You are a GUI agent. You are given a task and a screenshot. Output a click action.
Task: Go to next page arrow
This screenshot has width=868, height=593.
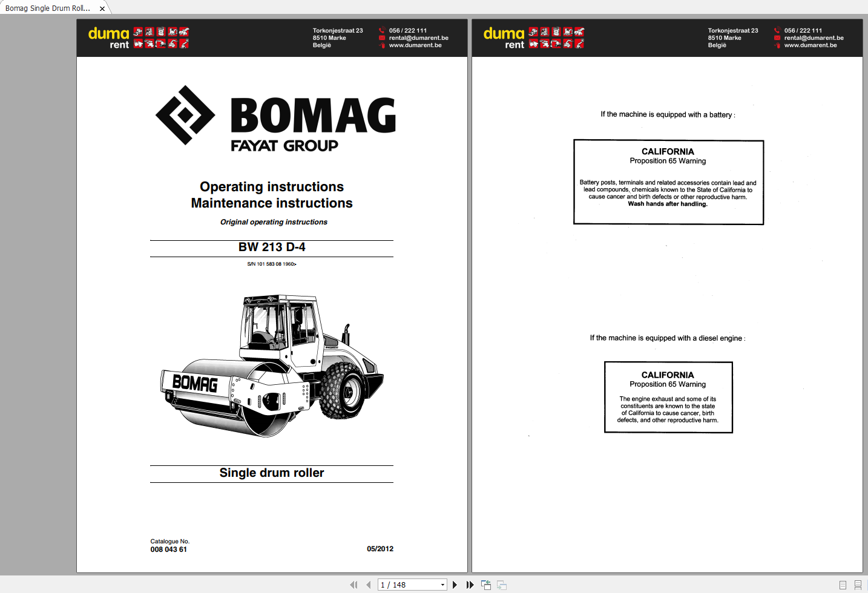(455, 585)
